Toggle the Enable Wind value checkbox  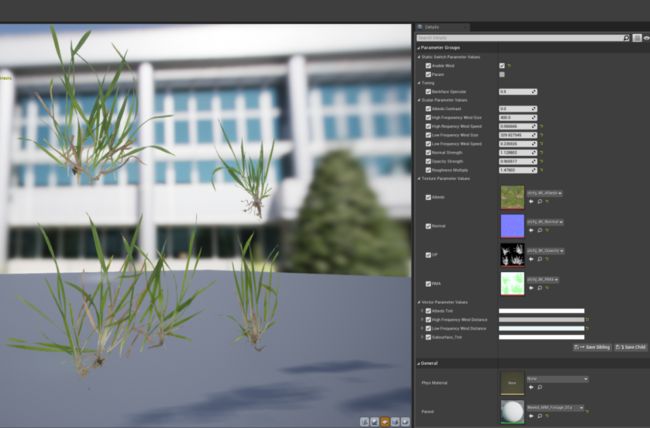[x=502, y=66]
